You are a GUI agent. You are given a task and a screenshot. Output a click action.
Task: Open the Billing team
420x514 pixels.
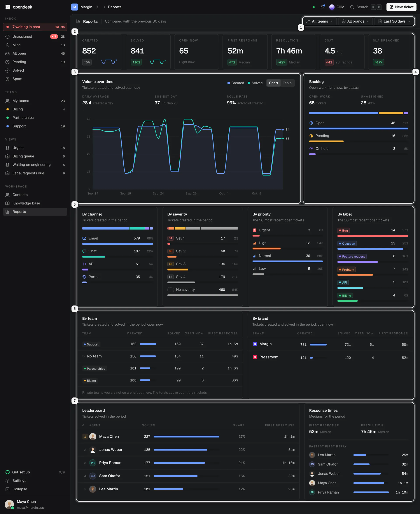click(35, 109)
